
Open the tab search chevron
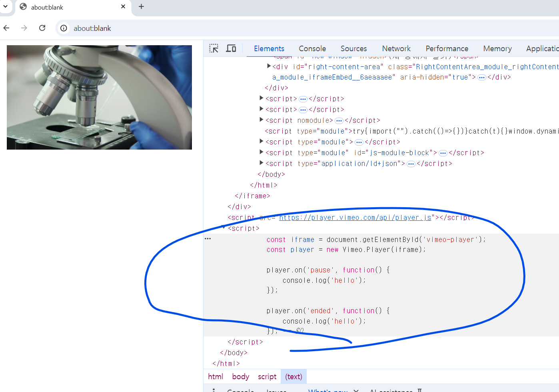click(6, 6)
